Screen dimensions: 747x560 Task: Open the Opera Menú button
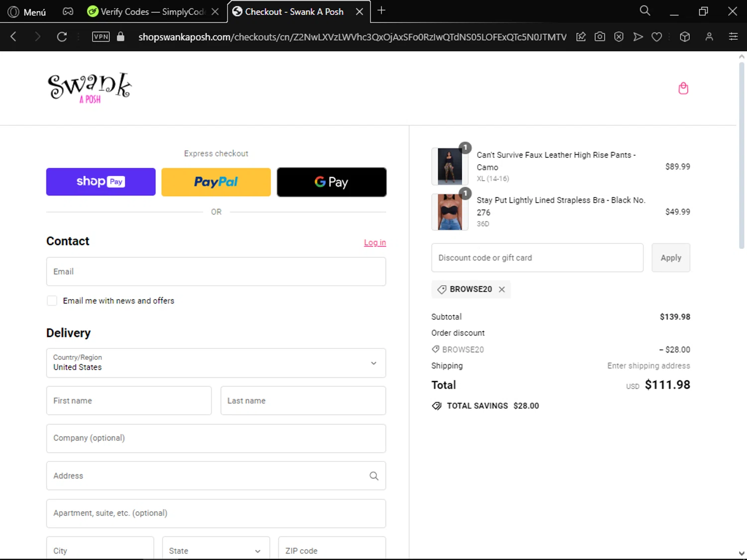pyautogui.click(x=27, y=11)
